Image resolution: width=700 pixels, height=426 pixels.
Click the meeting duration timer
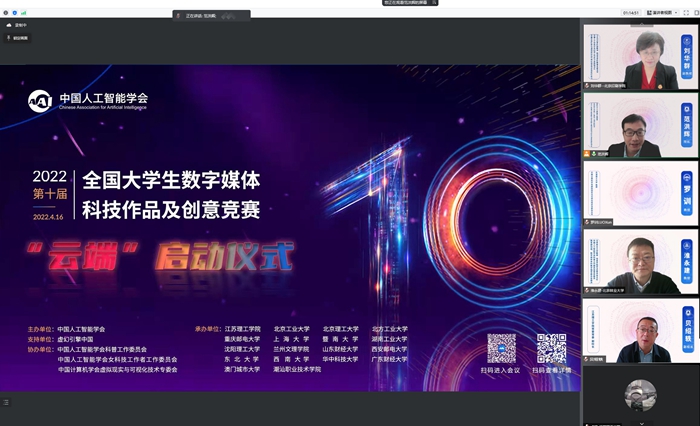[633, 14]
